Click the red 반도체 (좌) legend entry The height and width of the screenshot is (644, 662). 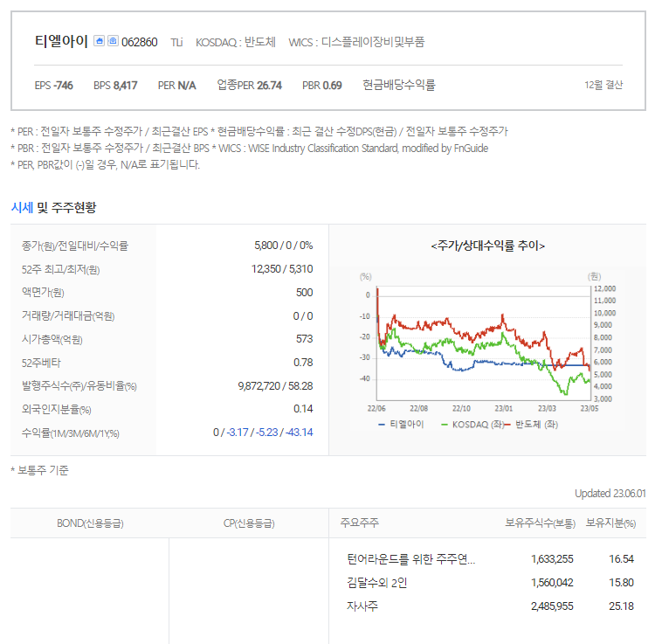pyautogui.click(x=532, y=425)
